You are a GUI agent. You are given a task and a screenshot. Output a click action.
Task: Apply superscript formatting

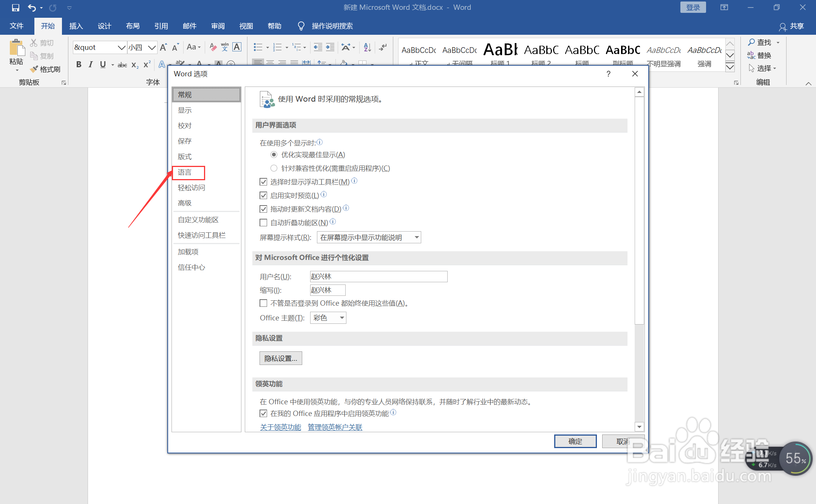point(147,65)
